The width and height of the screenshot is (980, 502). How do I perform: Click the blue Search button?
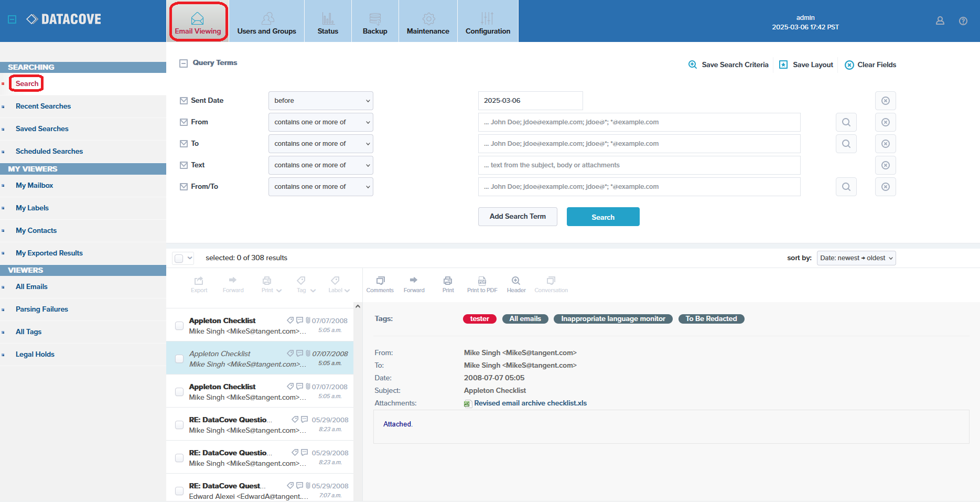click(603, 217)
